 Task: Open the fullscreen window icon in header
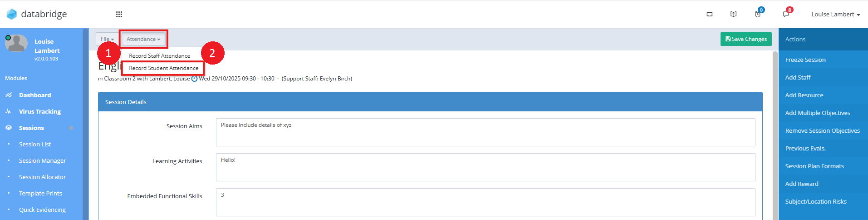[x=710, y=15]
